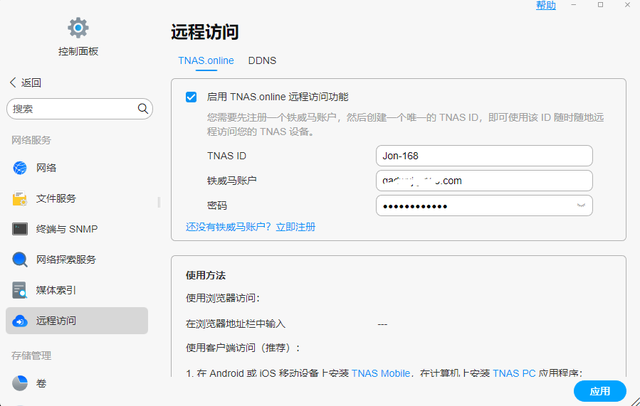The image size is (640, 406).
Task: Click the 使用方法 heading text
Action: pyautogui.click(x=205, y=275)
